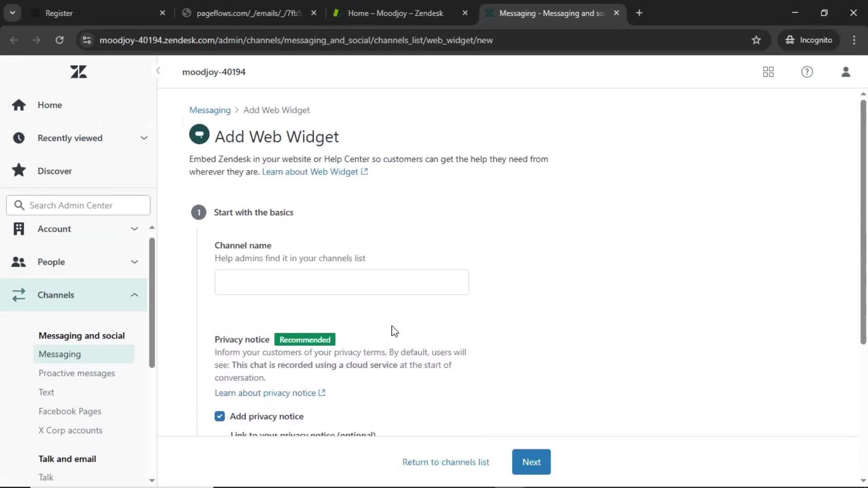Go to Home in the sidebar
This screenshot has height=488, width=868.
click(50, 105)
